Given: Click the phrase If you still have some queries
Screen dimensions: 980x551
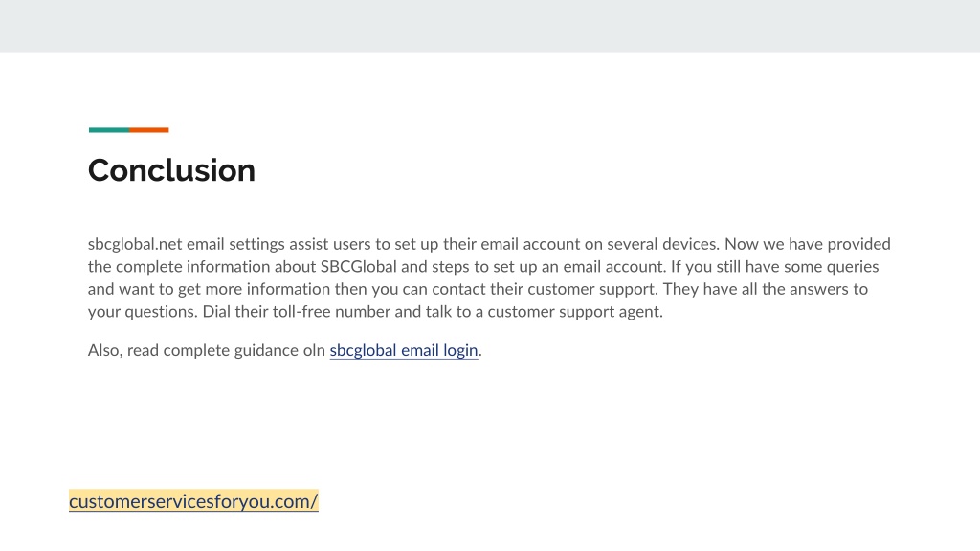Looking at the screenshot, I should pos(775,266).
